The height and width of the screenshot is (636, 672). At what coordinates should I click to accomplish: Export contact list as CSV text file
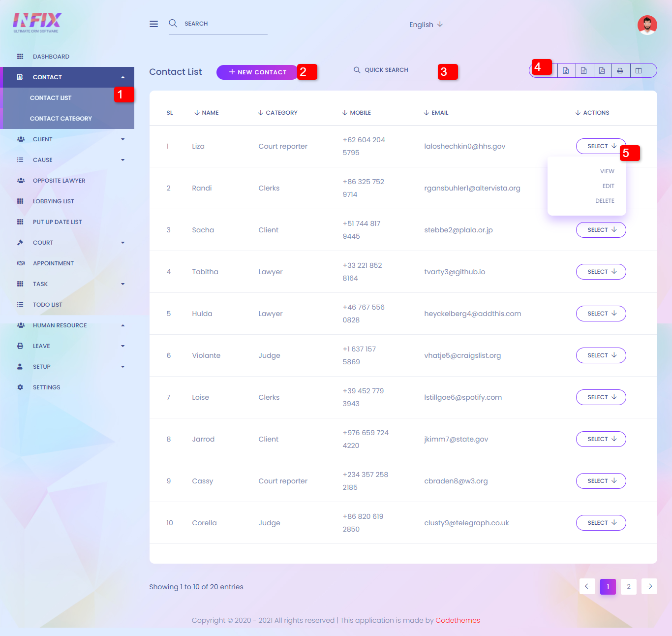click(584, 71)
